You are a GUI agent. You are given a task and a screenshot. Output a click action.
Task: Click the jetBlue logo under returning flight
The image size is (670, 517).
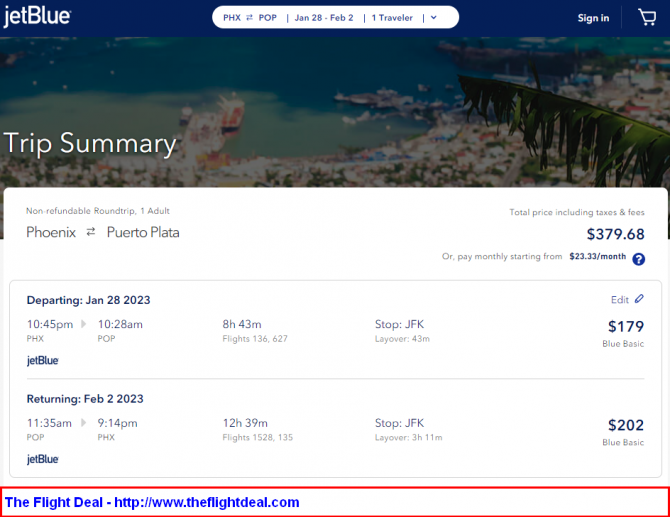43,459
